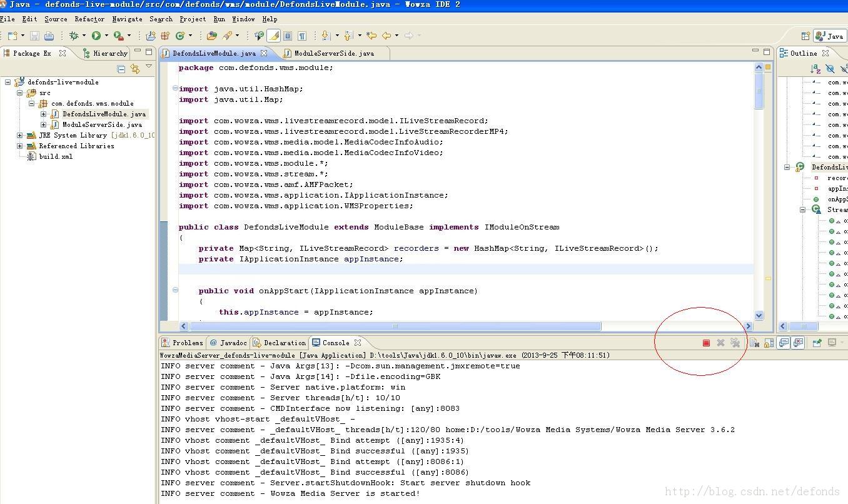The width and height of the screenshot is (848, 504).
Task: Expand the Referenced Libraries tree node
Action: (x=20, y=146)
